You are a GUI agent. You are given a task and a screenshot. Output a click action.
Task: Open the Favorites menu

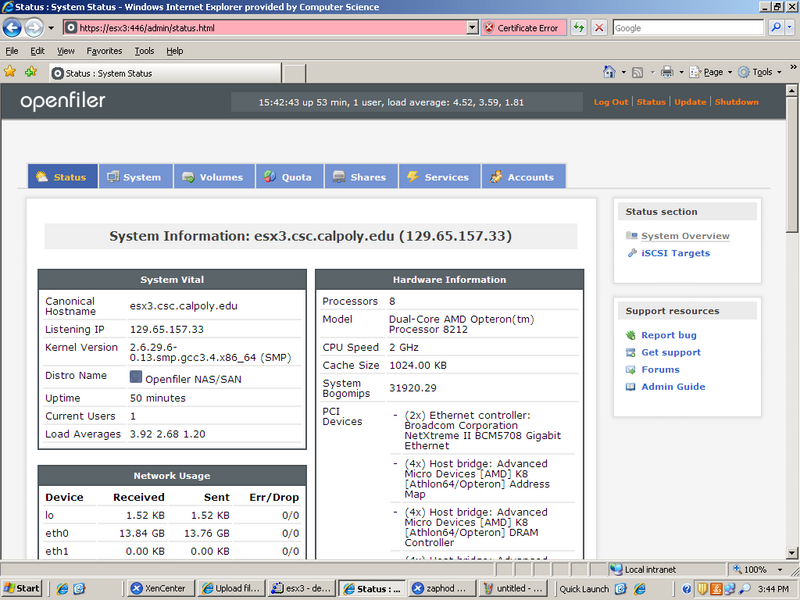104,51
